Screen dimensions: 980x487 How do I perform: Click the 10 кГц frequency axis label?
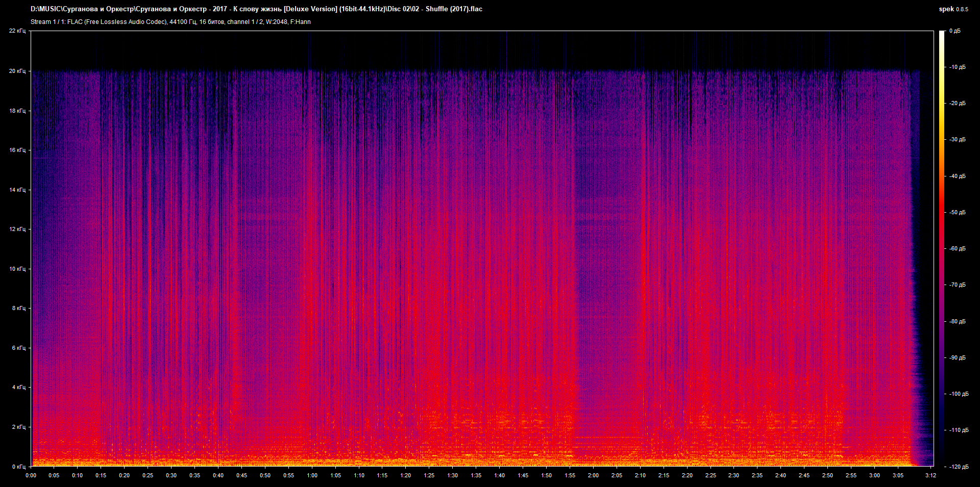17,269
